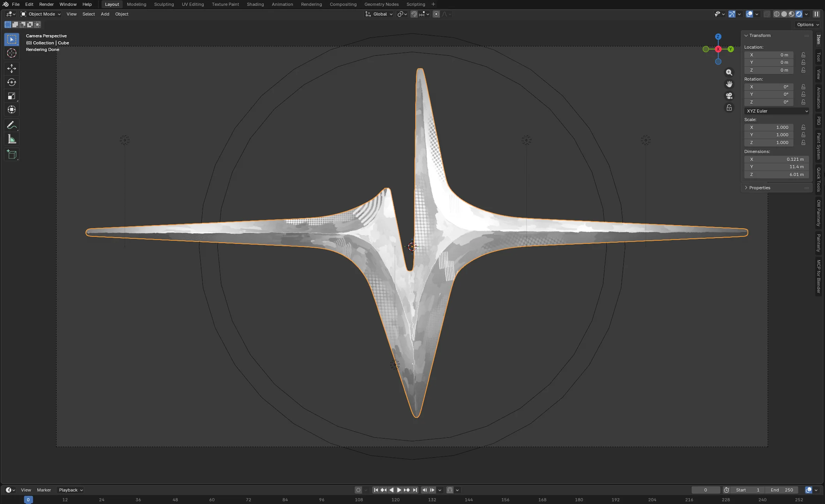Screen dimensions: 825x504
Task: Toggle lock camera to view icon
Action: 729,108
